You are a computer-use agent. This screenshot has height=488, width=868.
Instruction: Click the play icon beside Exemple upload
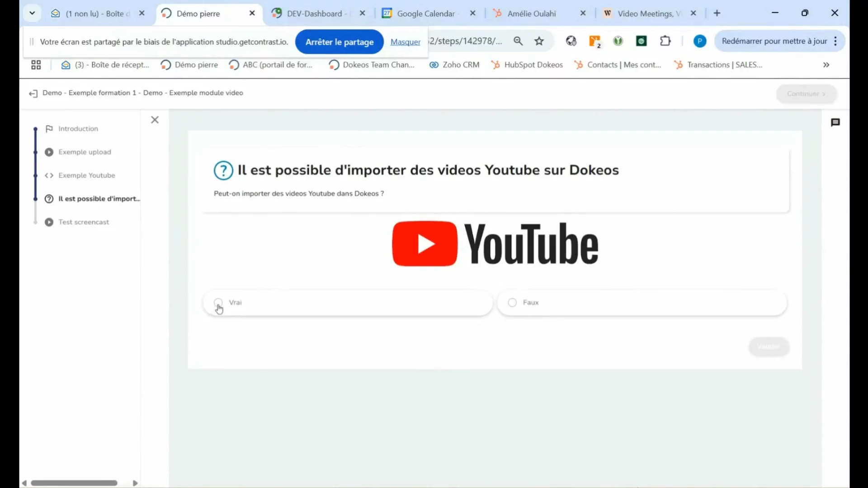point(49,152)
